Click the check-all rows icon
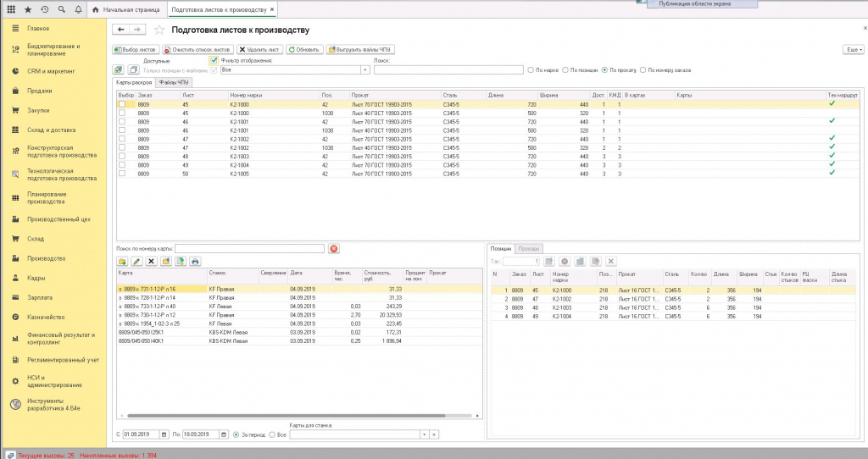 coord(119,69)
